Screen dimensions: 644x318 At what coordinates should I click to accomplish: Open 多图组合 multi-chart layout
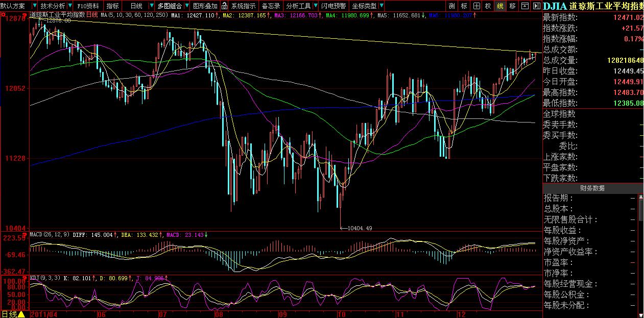tap(170, 6)
